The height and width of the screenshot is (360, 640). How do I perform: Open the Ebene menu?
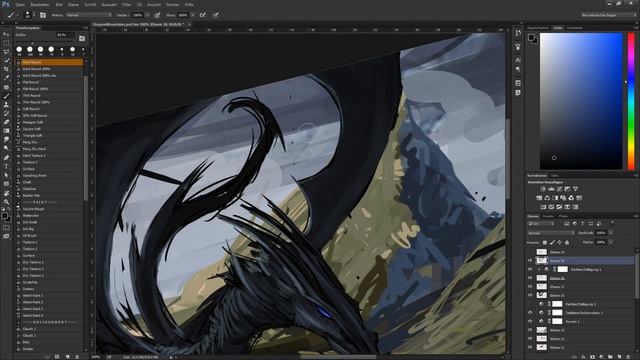(x=73, y=4)
